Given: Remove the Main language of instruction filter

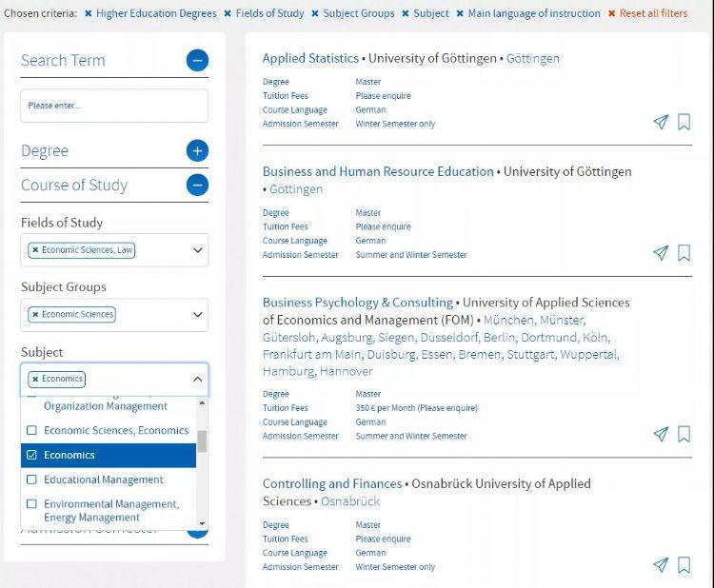Looking at the screenshot, I should click(x=460, y=13).
